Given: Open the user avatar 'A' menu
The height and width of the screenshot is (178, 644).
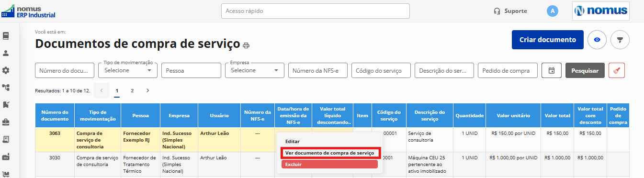Looking at the screenshot, I should coord(553,11).
